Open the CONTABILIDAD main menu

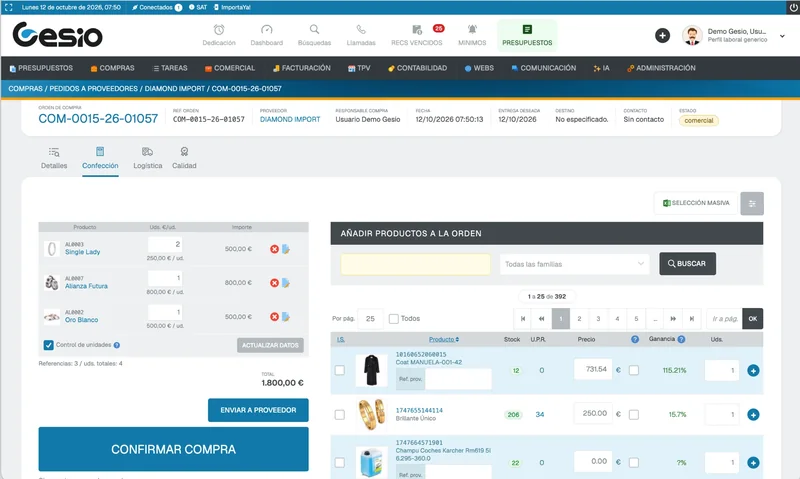417,68
